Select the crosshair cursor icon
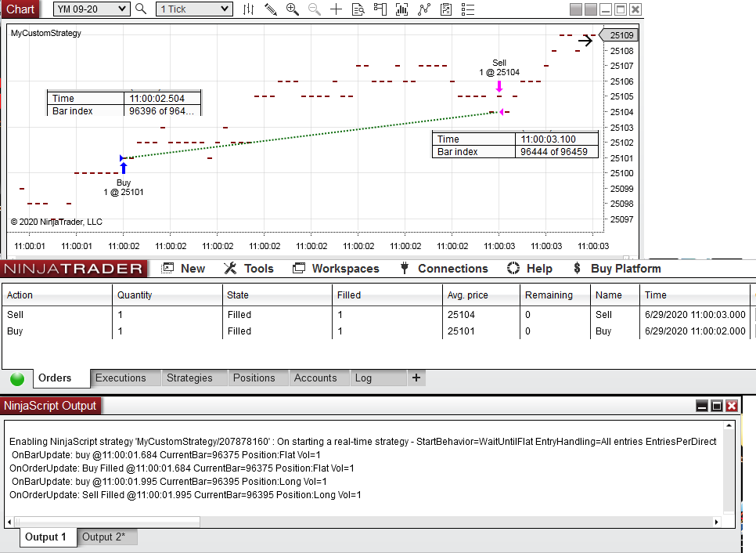 336,9
